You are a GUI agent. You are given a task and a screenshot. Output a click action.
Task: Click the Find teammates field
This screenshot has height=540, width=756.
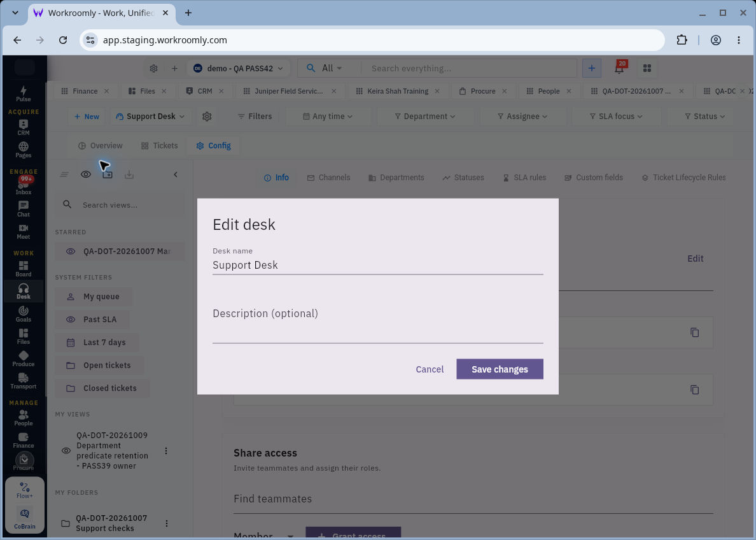(473, 499)
